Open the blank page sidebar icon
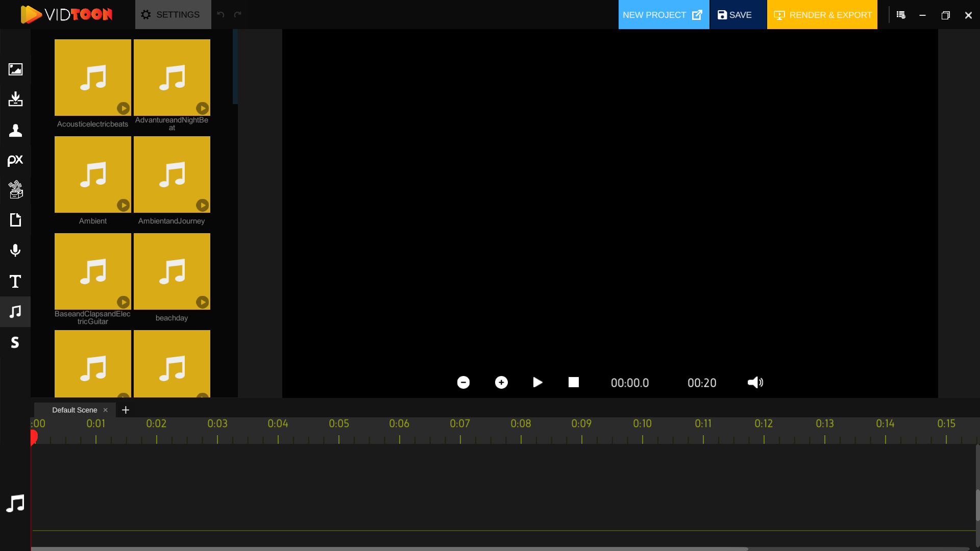980x551 pixels. point(15,220)
